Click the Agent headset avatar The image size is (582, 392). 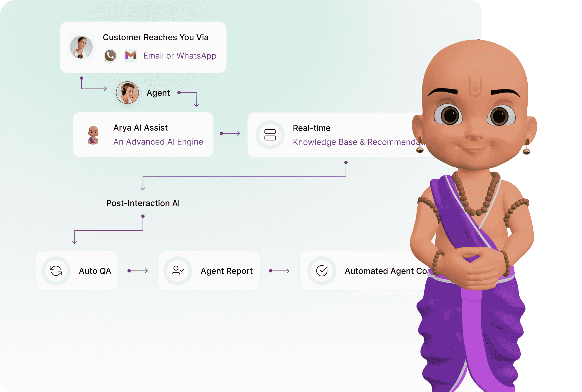coord(127,92)
